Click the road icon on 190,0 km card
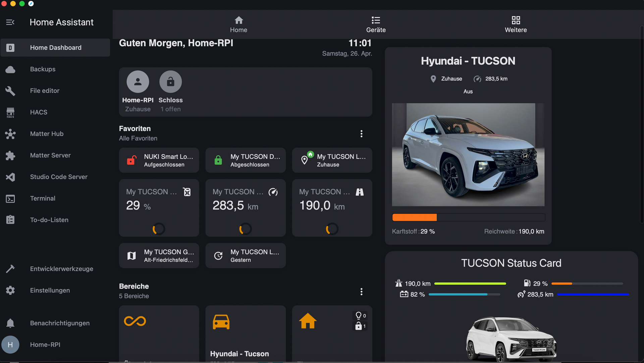This screenshot has height=363, width=644. (x=360, y=192)
